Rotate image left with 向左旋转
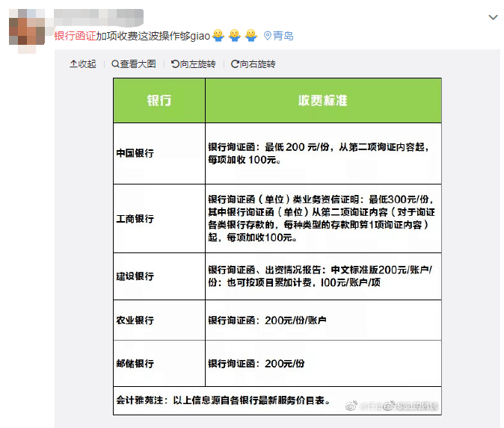Viewport: 504px width, 428px height. click(193, 64)
